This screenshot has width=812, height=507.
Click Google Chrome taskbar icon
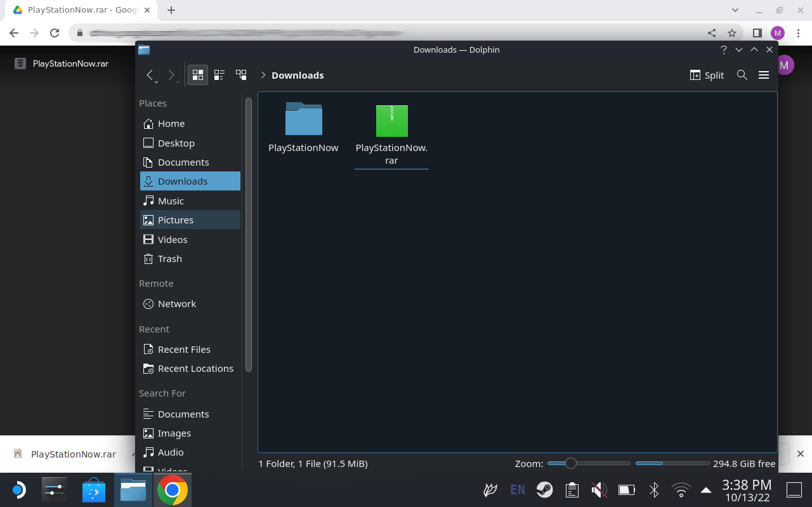coord(172,490)
